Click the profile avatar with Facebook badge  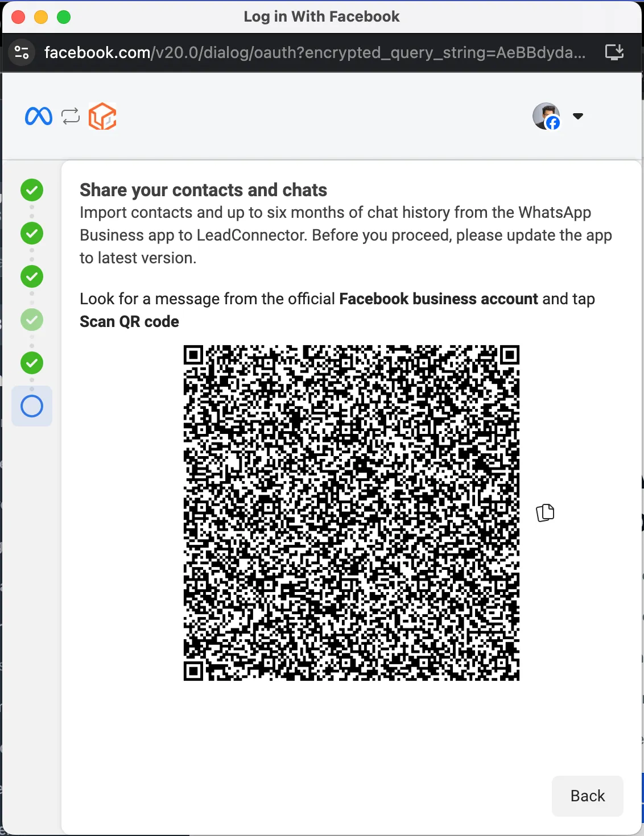click(547, 116)
